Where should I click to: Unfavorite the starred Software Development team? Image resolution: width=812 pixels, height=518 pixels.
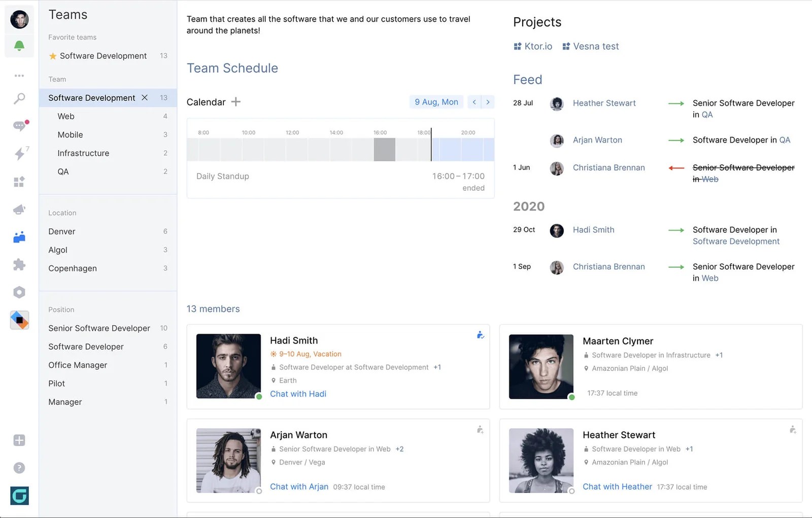coord(52,56)
